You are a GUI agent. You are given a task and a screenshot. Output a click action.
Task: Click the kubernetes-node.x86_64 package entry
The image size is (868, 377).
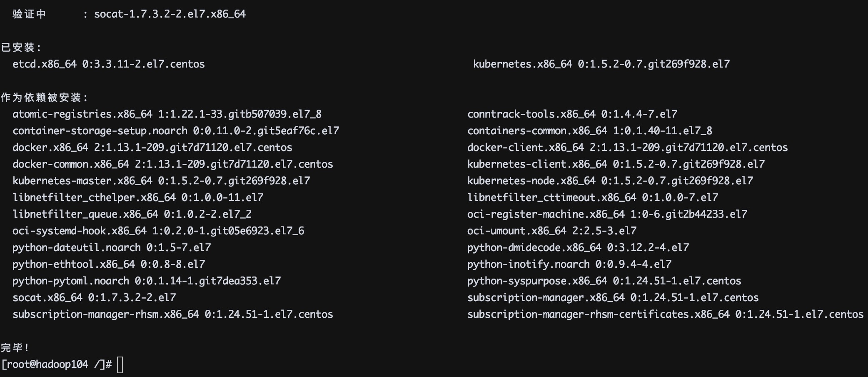point(610,181)
